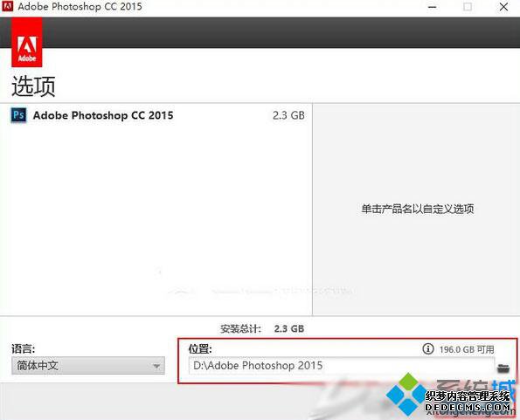Select Adobe Photoshop CC 2015 product name
The image size is (520, 420).
tap(103, 115)
